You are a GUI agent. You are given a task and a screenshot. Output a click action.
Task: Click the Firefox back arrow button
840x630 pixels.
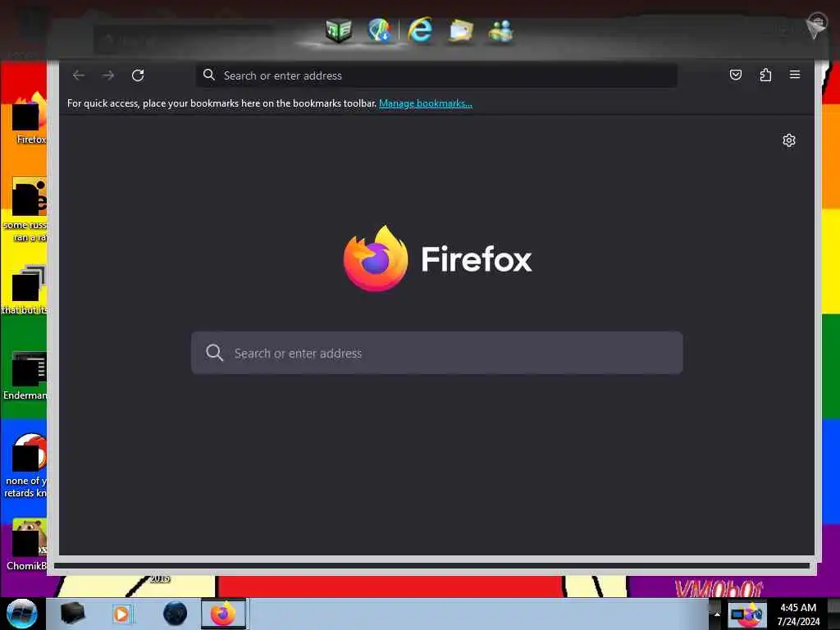click(x=79, y=75)
